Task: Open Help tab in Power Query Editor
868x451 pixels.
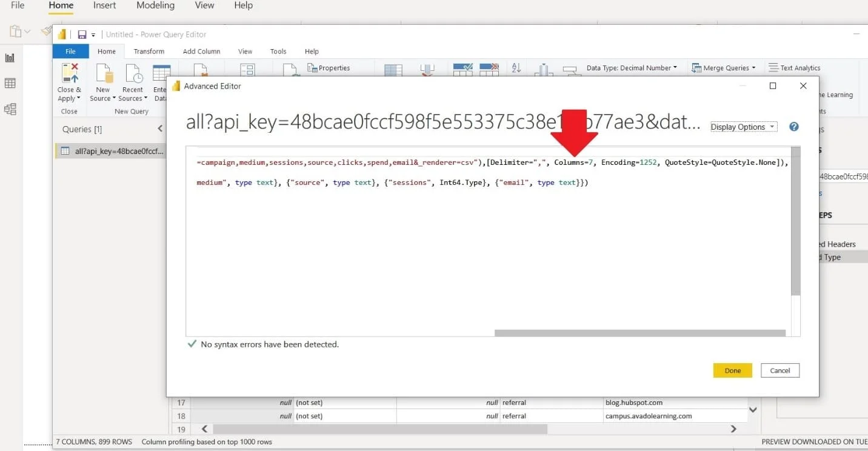Action: pos(312,52)
